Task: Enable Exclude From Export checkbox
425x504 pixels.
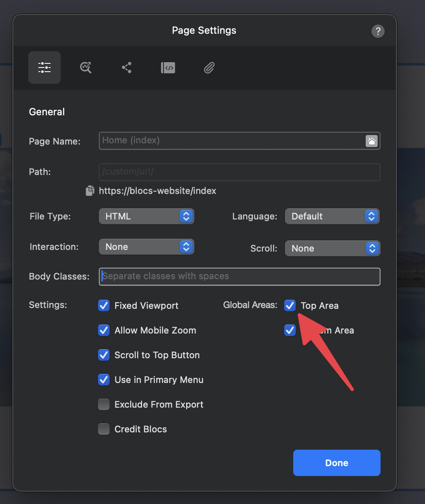Action: [104, 404]
